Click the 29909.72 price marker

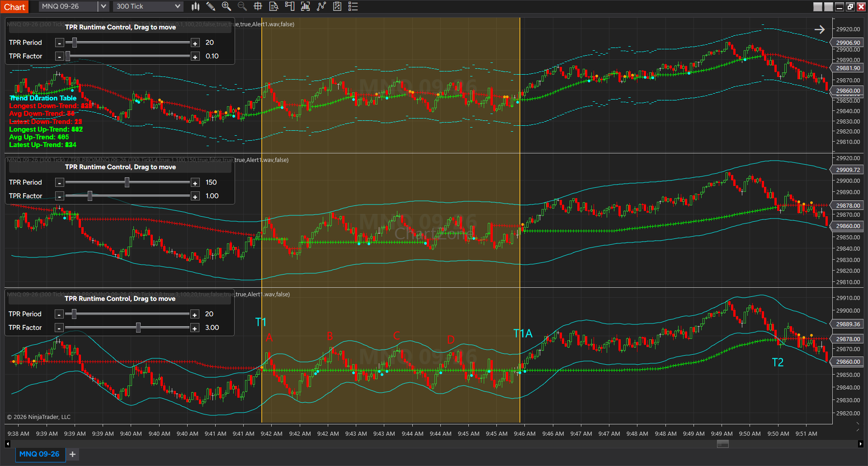point(848,170)
